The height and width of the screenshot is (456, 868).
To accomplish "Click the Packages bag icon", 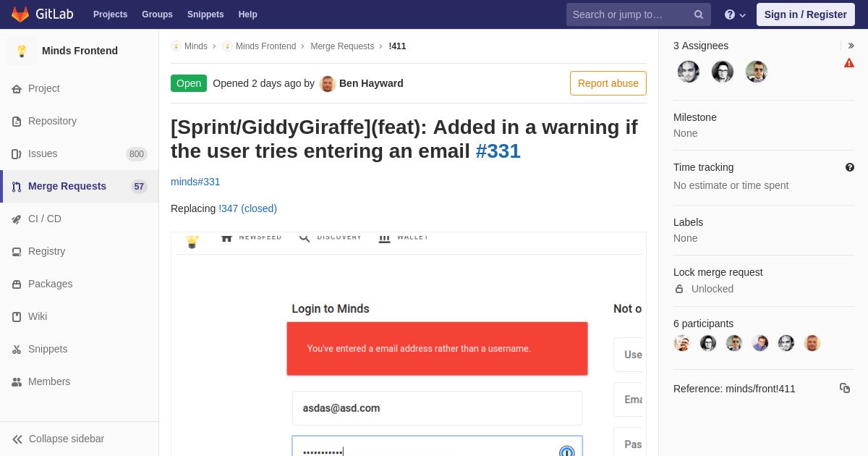I will [17, 284].
